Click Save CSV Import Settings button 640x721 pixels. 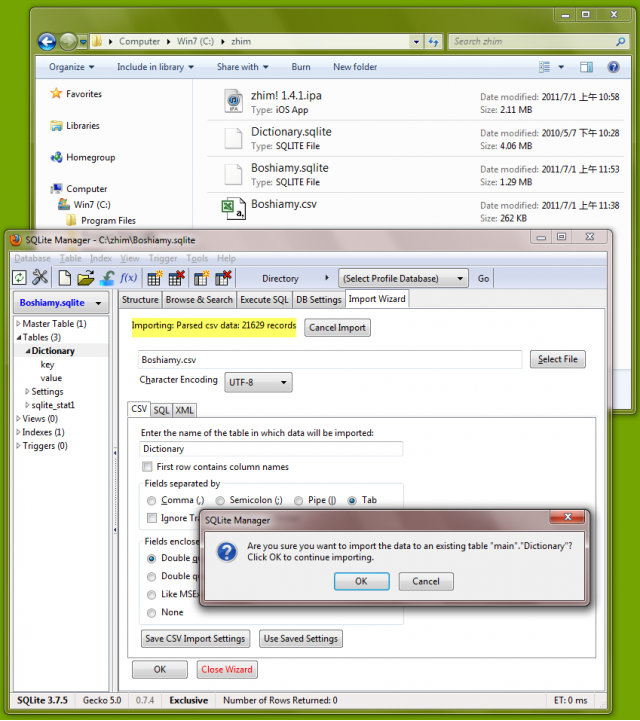(x=195, y=639)
